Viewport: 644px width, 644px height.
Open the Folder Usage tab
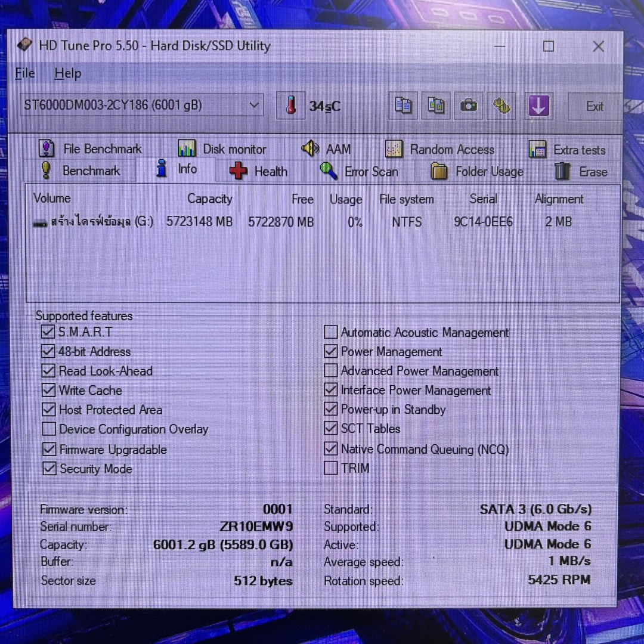pyautogui.click(x=477, y=172)
